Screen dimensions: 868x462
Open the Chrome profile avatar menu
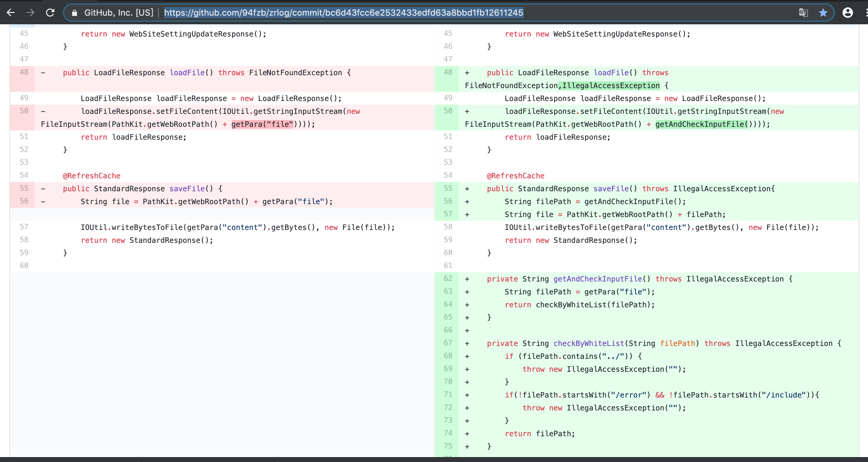848,13
